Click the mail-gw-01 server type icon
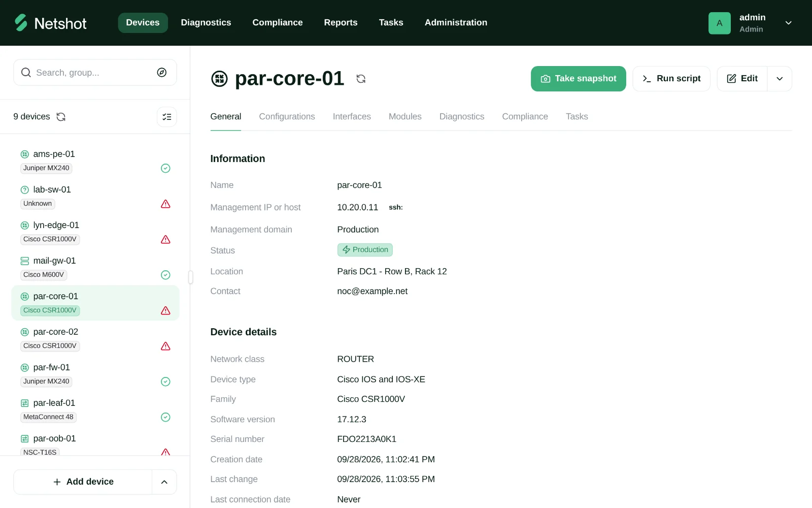812x508 pixels. 24,261
